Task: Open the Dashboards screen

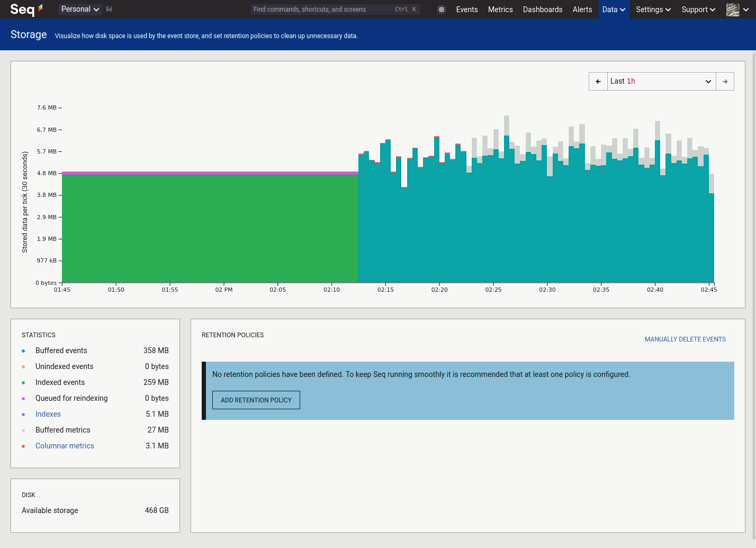Action: click(543, 10)
